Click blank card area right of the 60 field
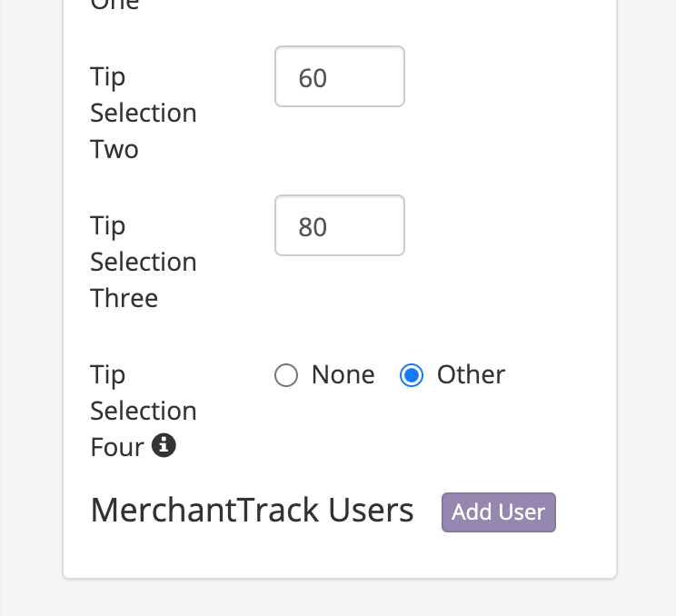The image size is (676, 616). 509,78
